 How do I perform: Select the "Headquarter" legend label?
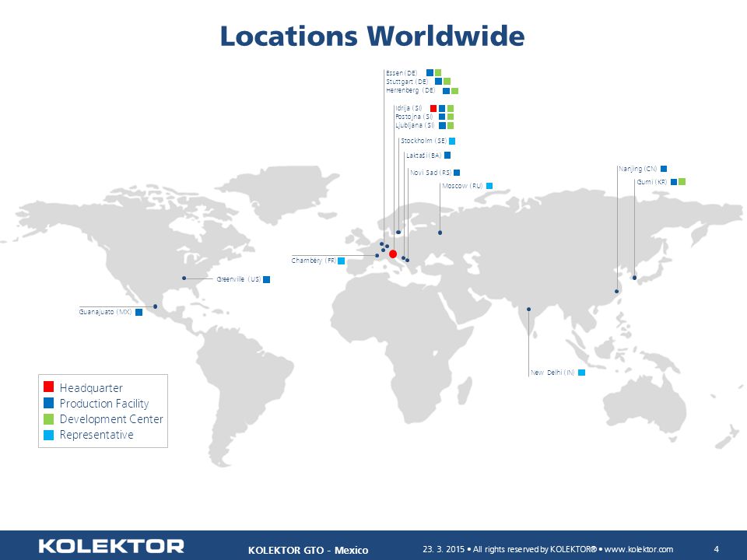pyautogui.click(x=91, y=387)
